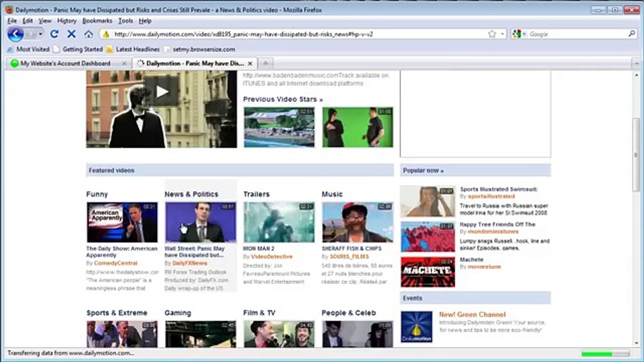Open the IRON MAN 2 trailer thumbnail
Screen dimensions: 644x362
[x=279, y=222]
